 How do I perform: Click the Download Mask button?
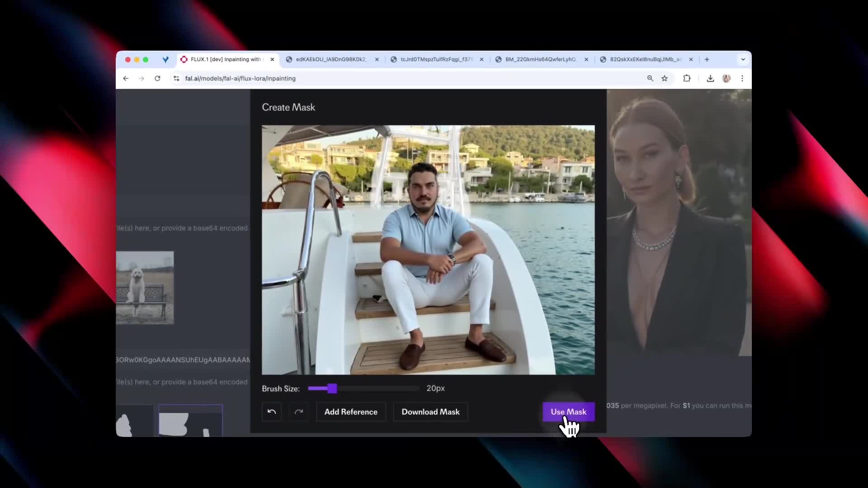pyautogui.click(x=430, y=412)
